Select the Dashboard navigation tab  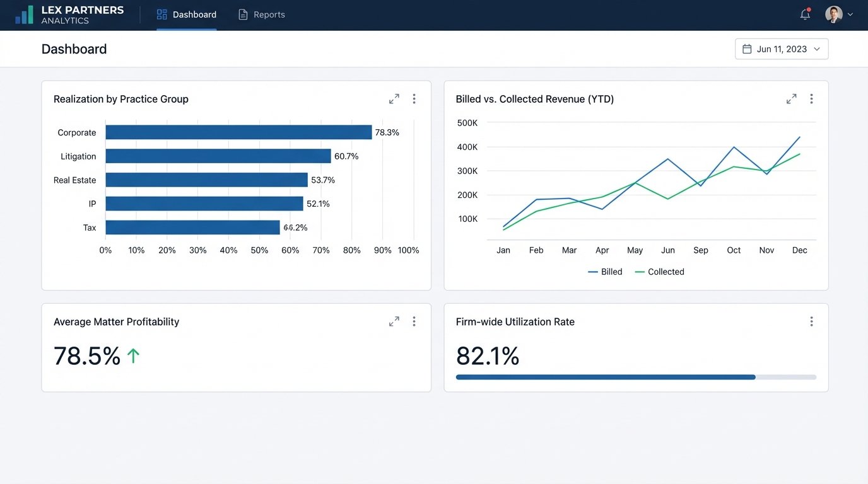click(x=186, y=14)
